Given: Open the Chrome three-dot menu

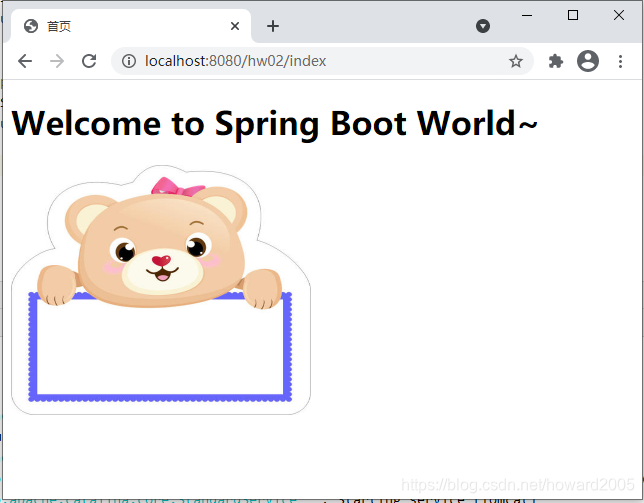Looking at the screenshot, I should point(620,61).
